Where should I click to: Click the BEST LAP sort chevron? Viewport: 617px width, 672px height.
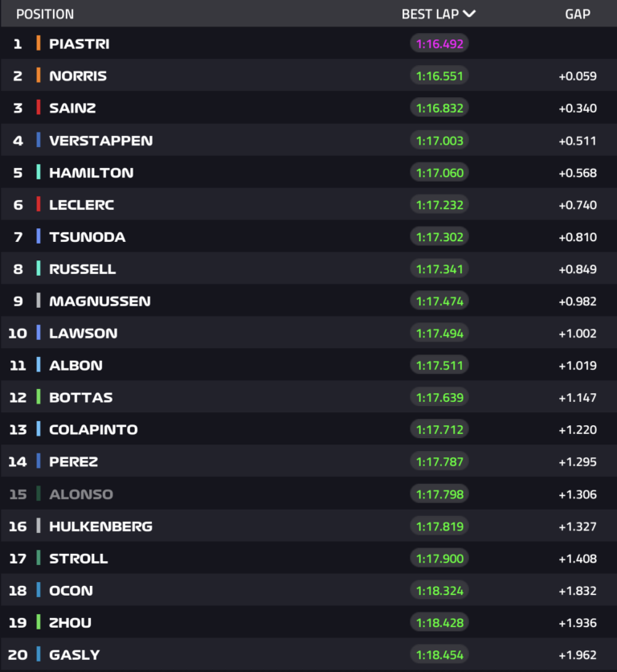point(469,14)
